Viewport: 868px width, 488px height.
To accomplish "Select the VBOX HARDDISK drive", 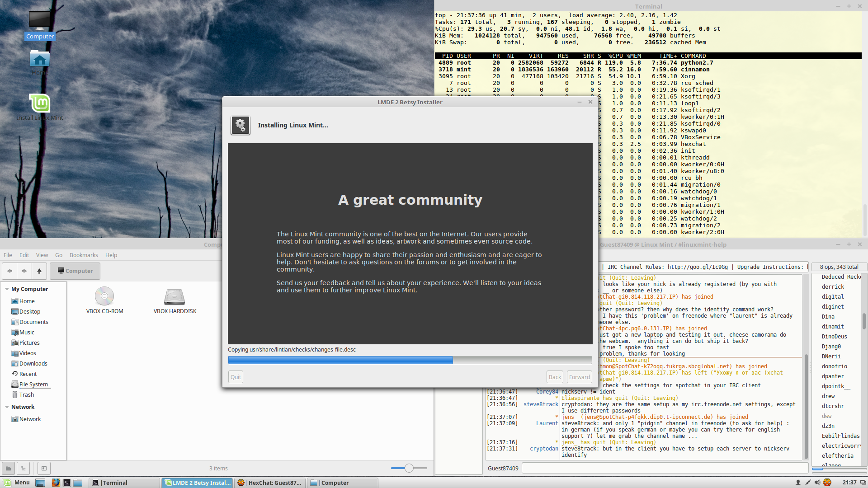I will [175, 300].
